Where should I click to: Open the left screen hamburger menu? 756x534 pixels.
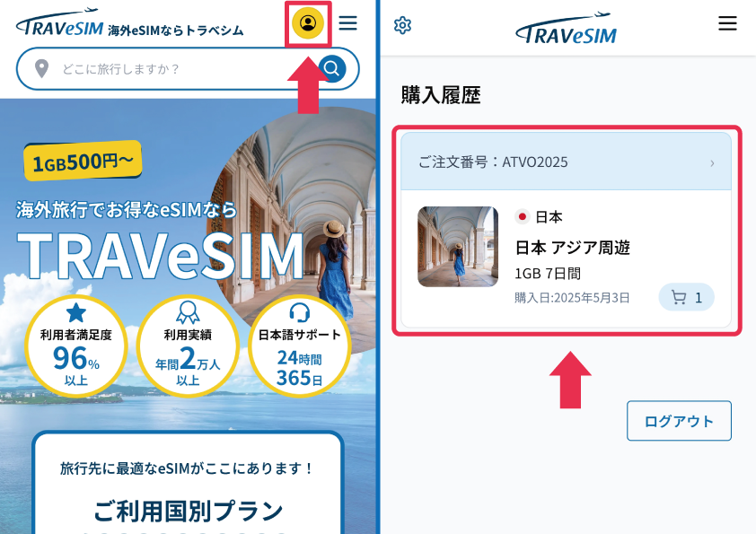[x=347, y=22]
